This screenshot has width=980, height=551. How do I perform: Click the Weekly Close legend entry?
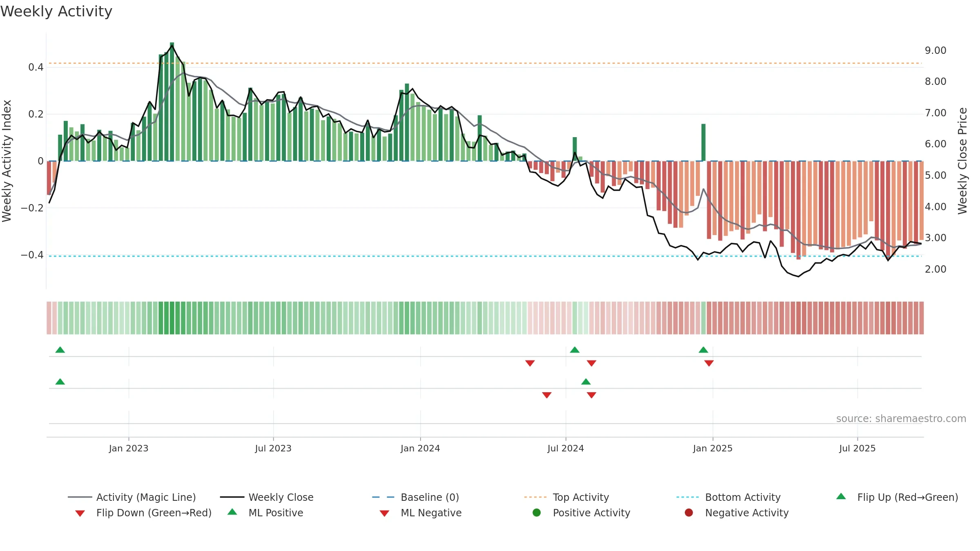[x=267, y=497]
